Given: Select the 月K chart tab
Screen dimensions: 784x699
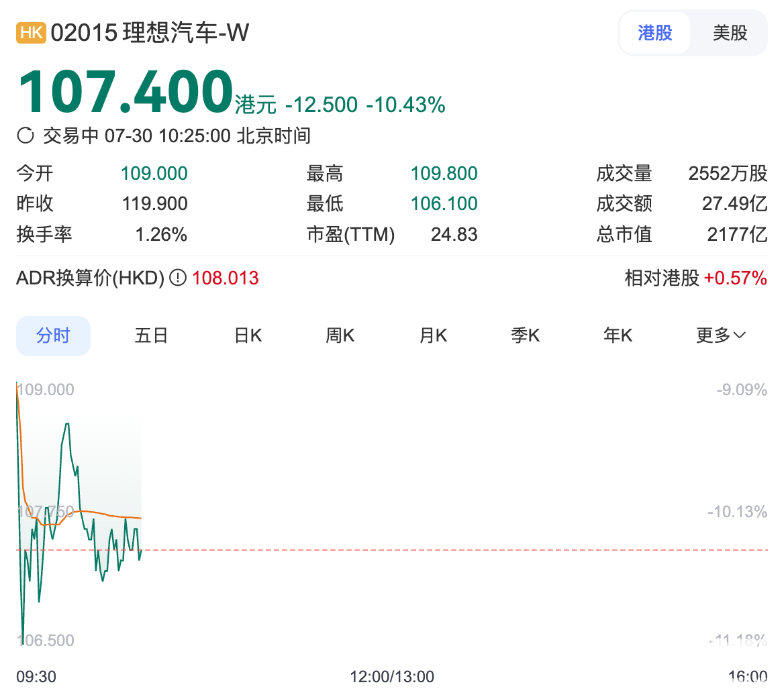Looking at the screenshot, I should [433, 335].
